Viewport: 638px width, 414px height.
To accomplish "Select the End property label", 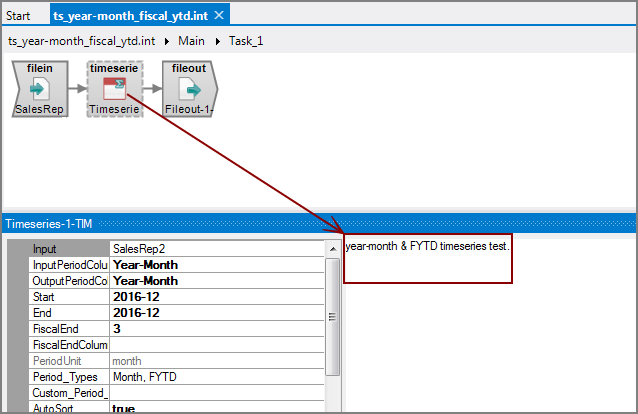I will (x=69, y=313).
